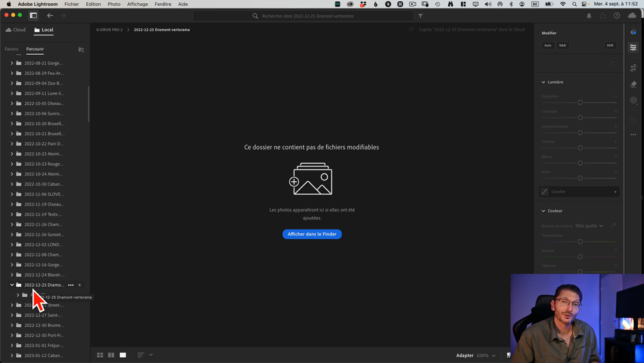Open the help question mark icon
The width and height of the screenshot is (644, 363).
click(617, 15)
